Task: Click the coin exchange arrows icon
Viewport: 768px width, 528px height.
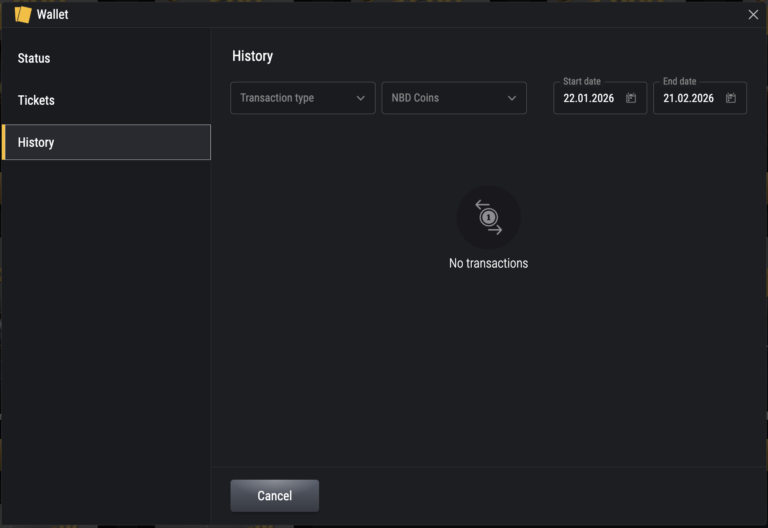Action: pyautogui.click(x=488, y=217)
